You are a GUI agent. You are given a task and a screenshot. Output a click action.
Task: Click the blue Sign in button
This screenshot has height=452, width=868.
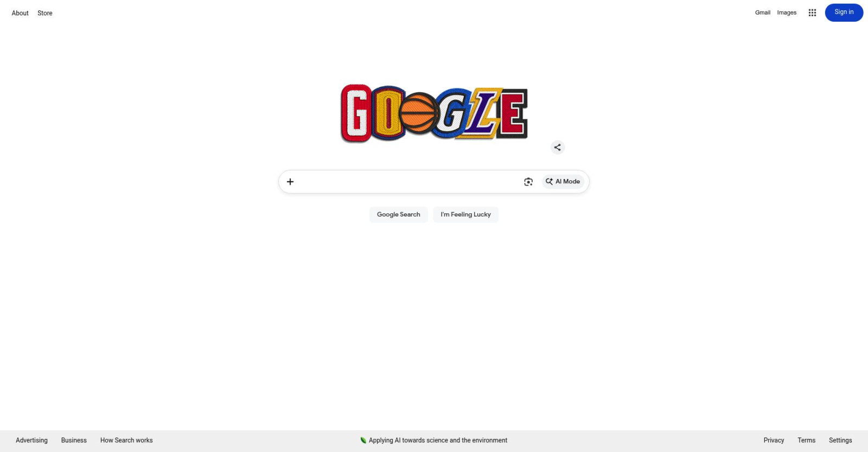pos(844,12)
